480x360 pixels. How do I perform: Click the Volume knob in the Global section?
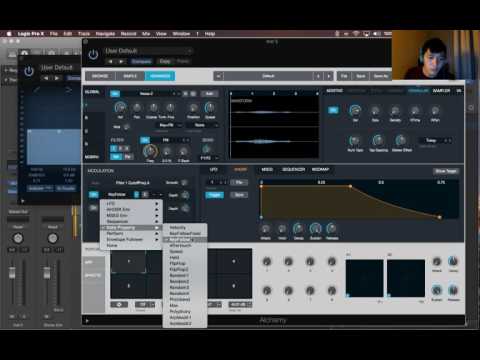120,108
